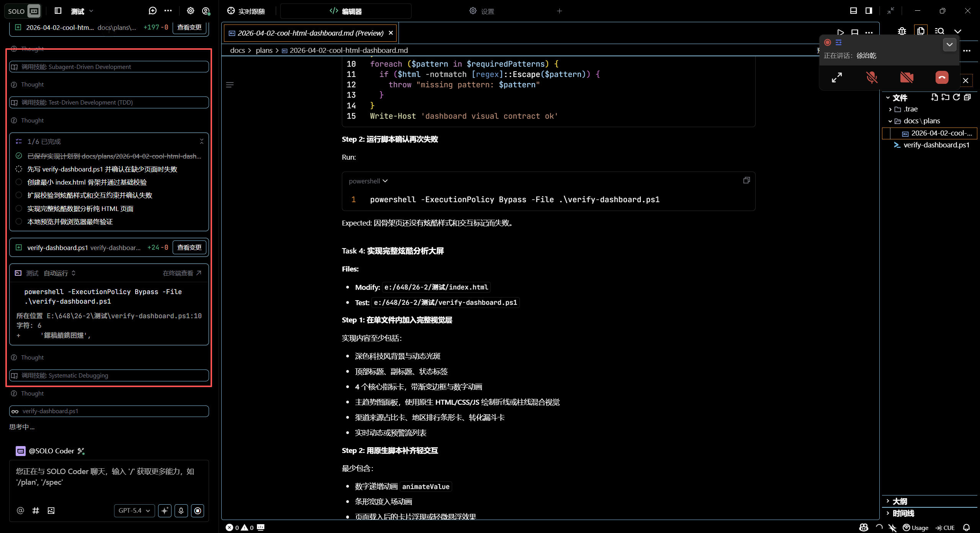
Task: Toggle the SOLO mode switch
Action: (24, 11)
